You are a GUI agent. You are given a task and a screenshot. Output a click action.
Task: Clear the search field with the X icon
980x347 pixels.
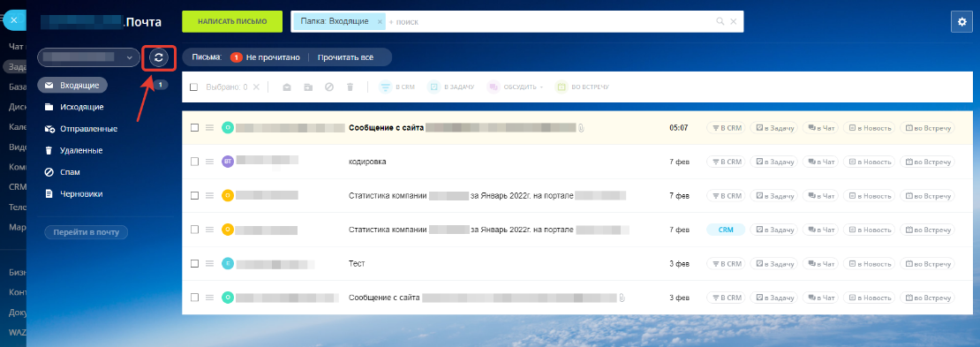point(734,21)
